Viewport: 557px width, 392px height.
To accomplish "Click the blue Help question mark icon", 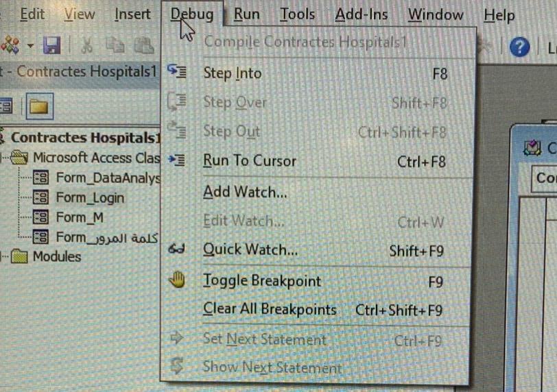I will [x=519, y=47].
